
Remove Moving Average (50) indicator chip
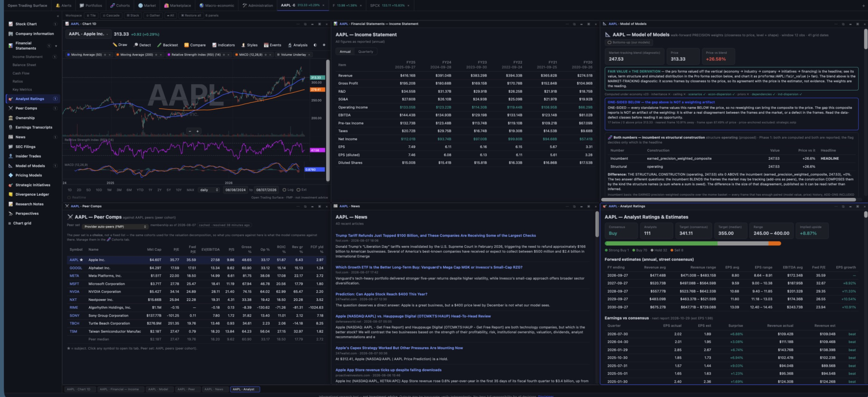click(x=110, y=55)
